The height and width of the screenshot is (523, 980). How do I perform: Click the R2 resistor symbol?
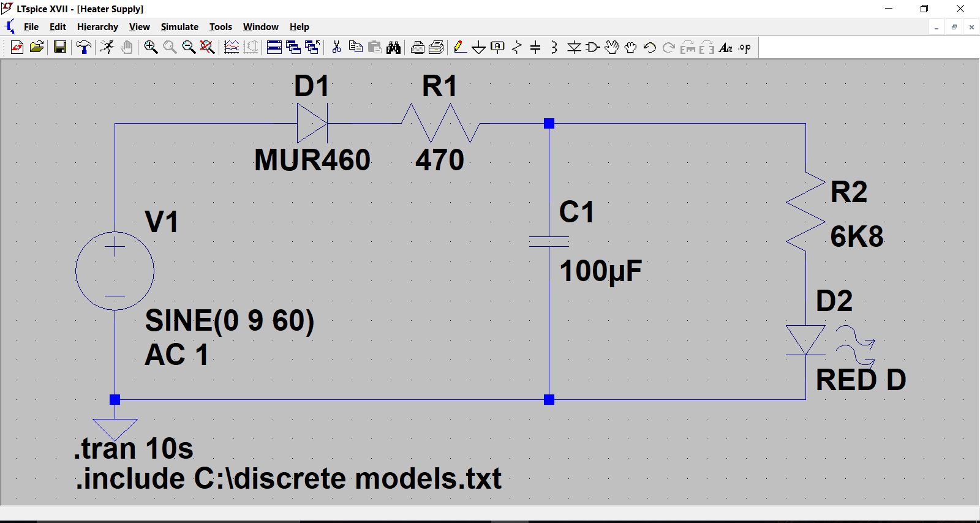pos(805,211)
